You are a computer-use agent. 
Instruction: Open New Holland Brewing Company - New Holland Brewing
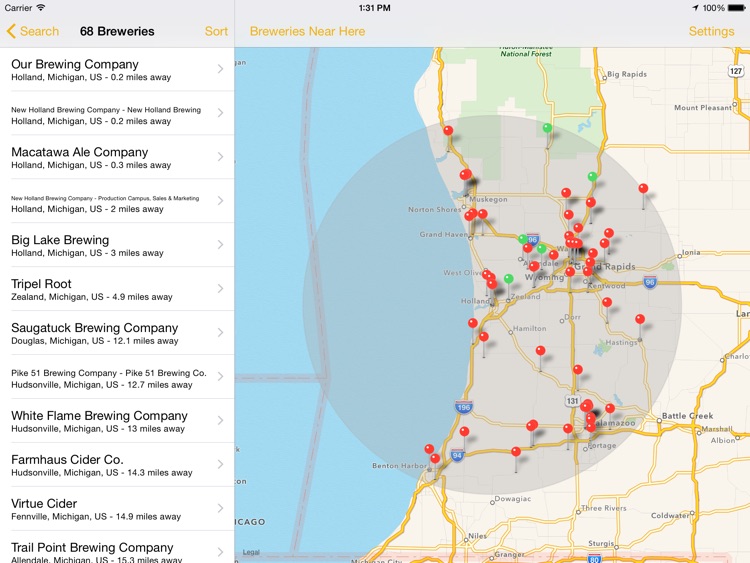(x=117, y=113)
